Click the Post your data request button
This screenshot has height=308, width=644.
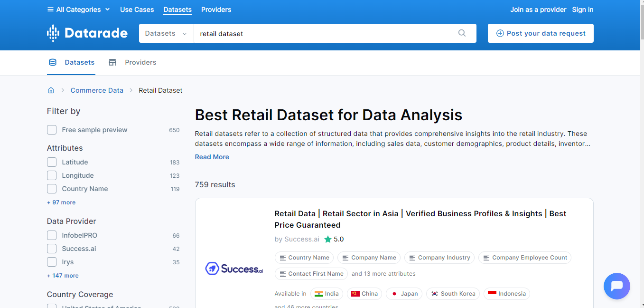coord(540,33)
